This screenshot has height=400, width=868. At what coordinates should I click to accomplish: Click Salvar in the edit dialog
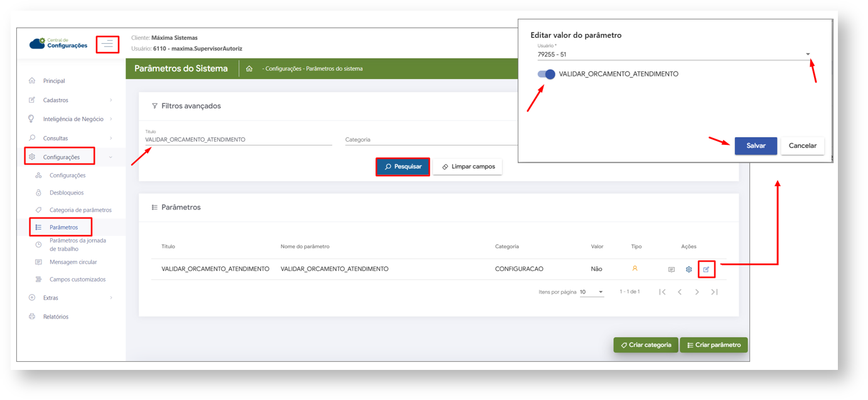pyautogui.click(x=756, y=145)
